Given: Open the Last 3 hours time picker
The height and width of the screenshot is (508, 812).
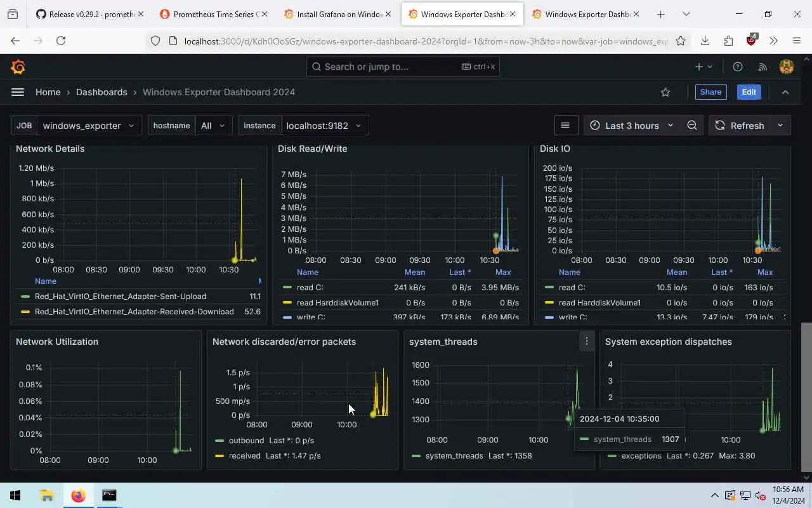Looking at the screenshot, I should pyautogui.click(x=632, y=125).
